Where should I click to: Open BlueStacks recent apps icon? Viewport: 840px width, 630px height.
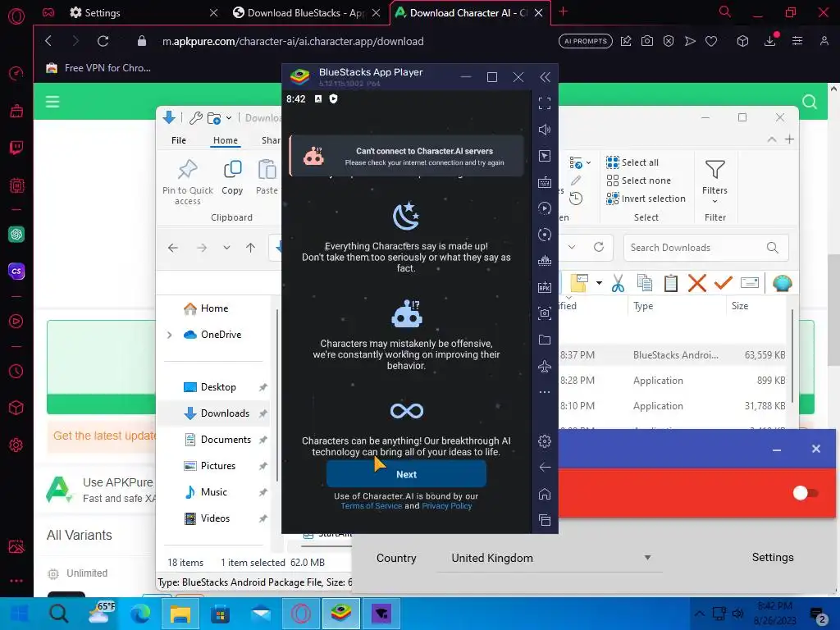tap(545, 519)
